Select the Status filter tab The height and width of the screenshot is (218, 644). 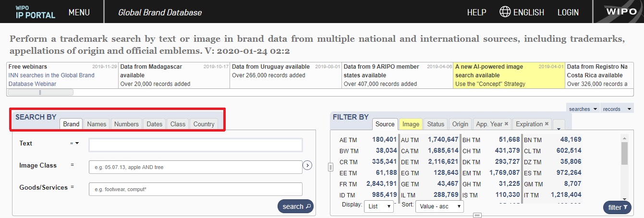(436, 124)
